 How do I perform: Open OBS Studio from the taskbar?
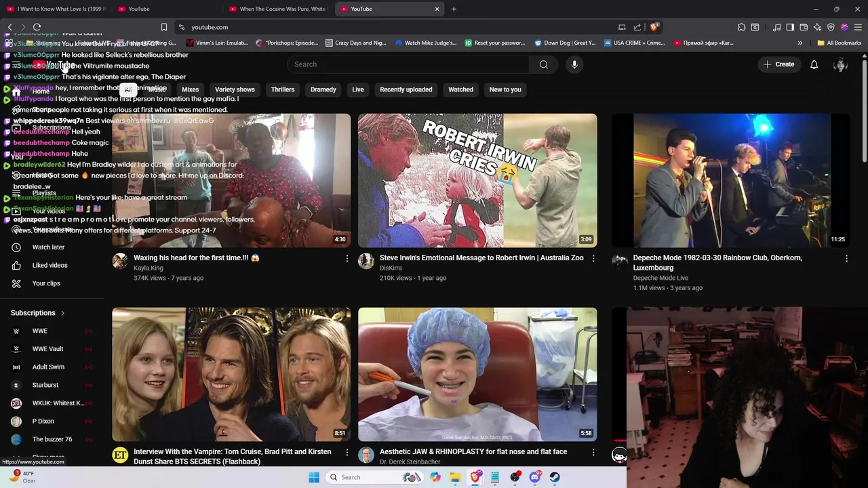click(515, 477)
